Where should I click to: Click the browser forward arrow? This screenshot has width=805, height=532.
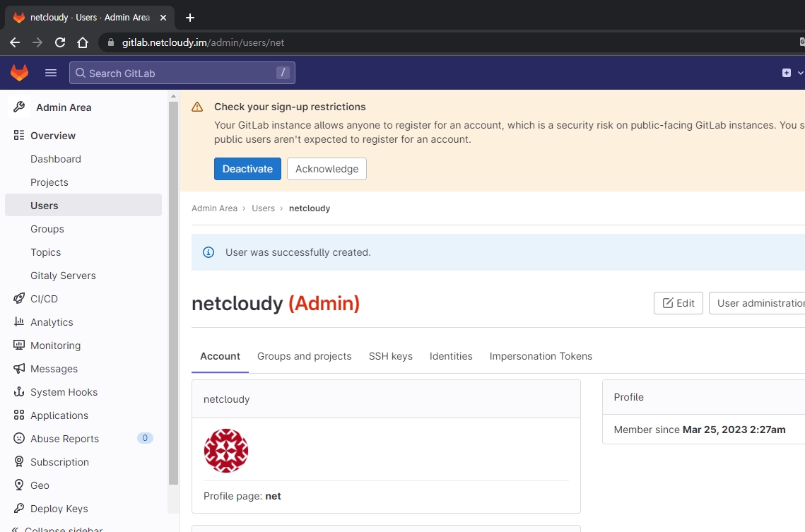pos(37,42)
